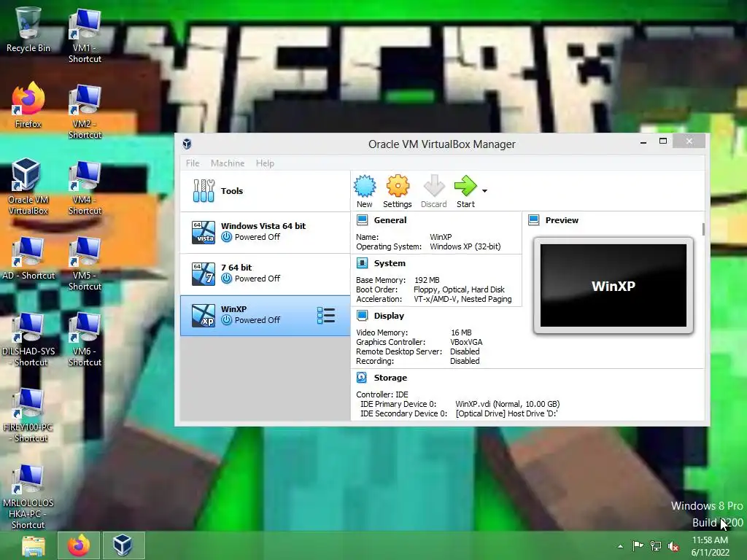Click 'Floppy, Optical, Hard Disk' boot order

[x=459, y=289]
